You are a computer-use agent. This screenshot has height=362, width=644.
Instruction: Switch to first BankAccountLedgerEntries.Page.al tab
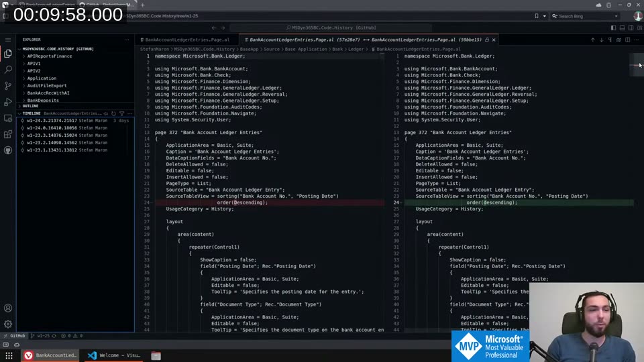[187, 40]
